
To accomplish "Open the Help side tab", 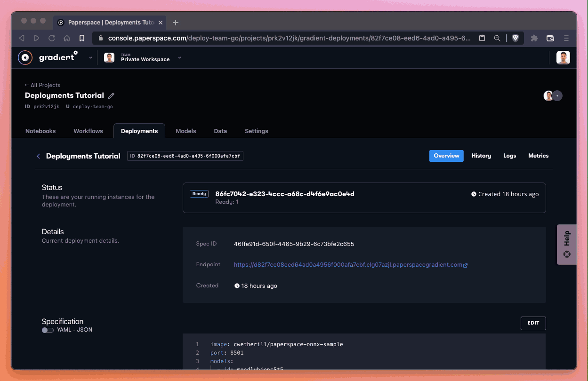I will point(567,245).
